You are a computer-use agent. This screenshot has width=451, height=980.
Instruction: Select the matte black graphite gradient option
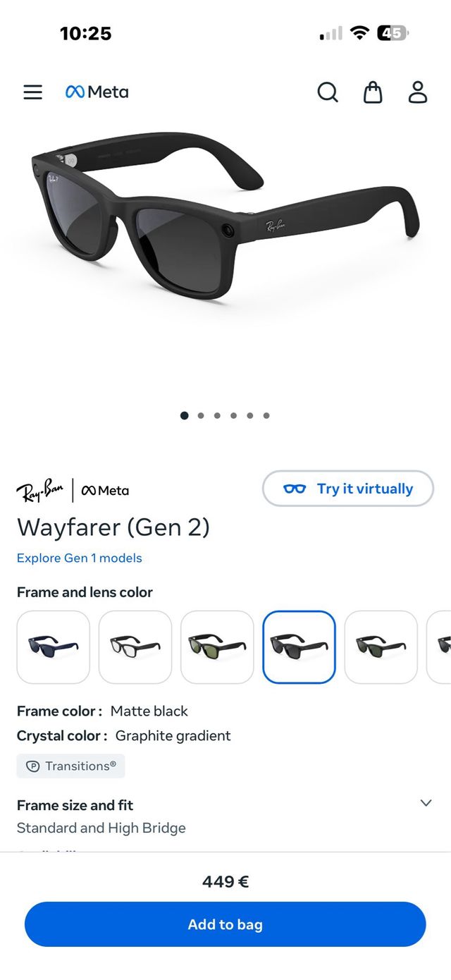(299, 647)
